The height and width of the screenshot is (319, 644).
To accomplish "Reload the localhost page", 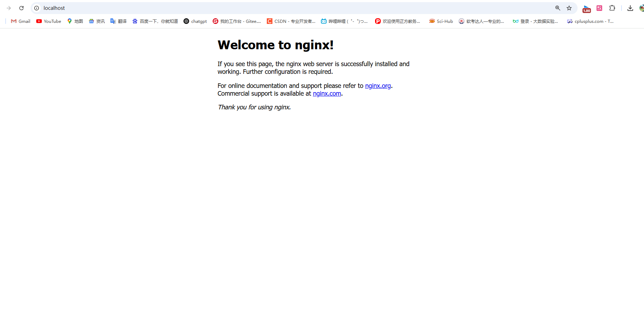I will (21, 8).
